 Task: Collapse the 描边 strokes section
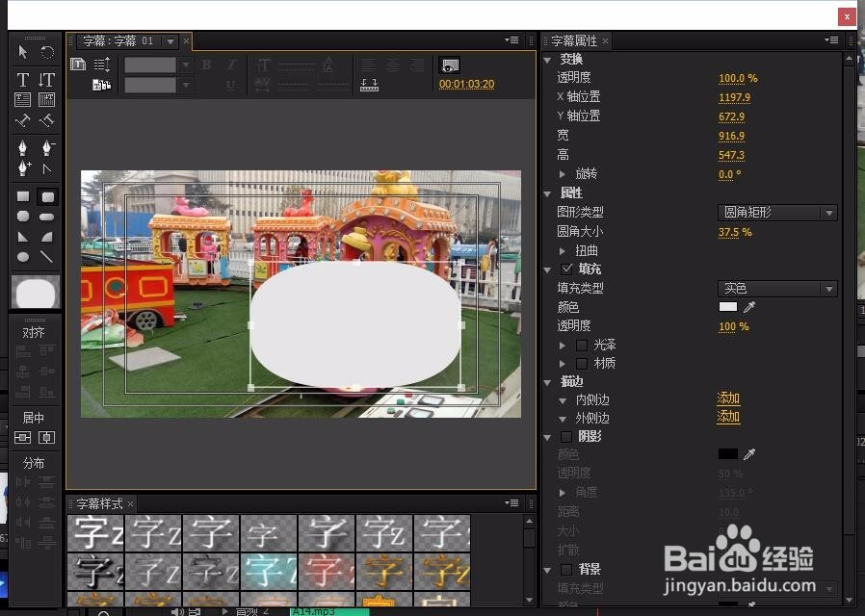tap(548, 382)
